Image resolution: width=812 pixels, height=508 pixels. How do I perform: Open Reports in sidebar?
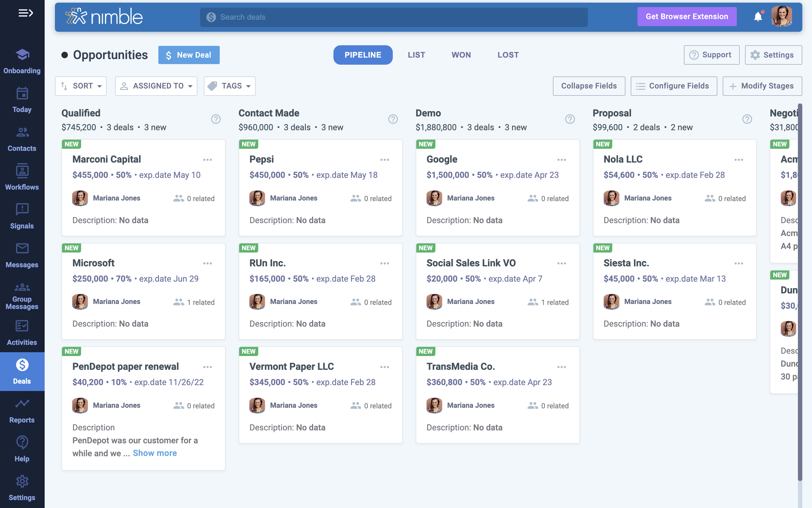[22, 411]
